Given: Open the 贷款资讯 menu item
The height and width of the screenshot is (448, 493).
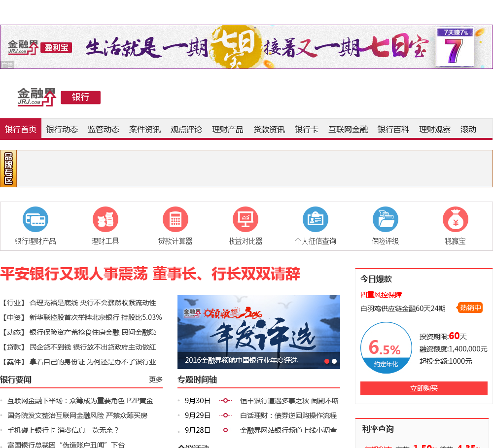Looking at the screenshot, I should [269, 129].
